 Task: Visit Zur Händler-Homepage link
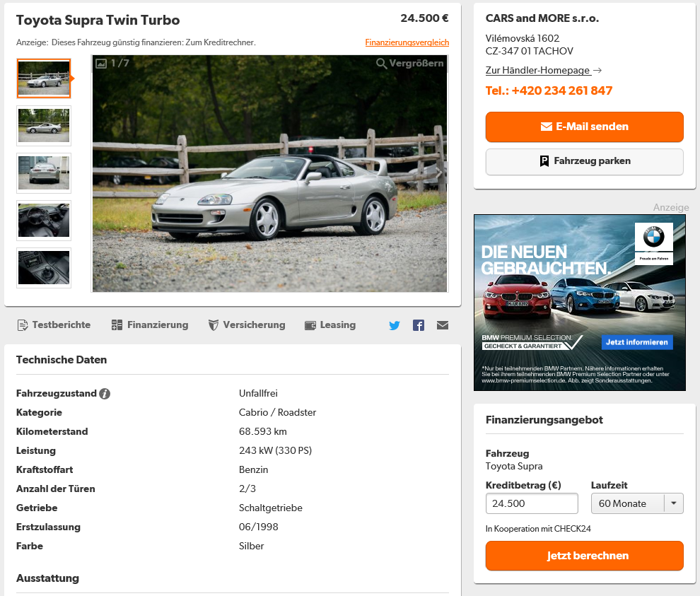coord(537,71)
